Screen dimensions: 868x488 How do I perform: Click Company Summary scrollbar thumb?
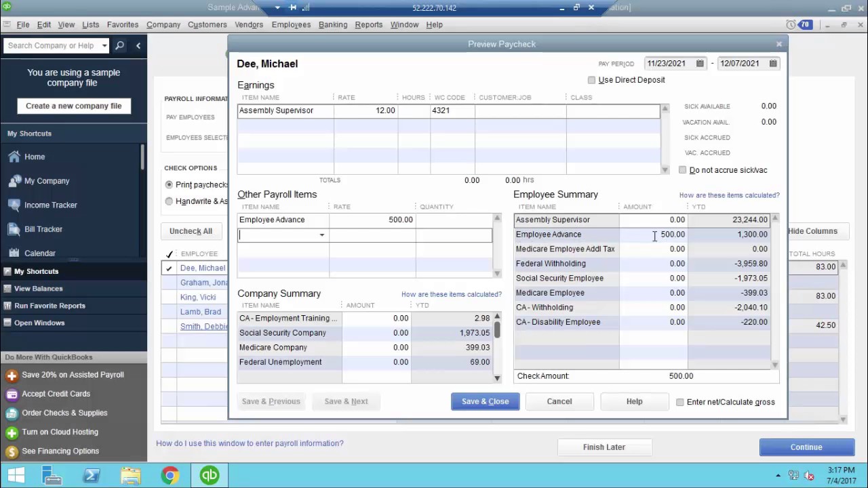(497, 329)
